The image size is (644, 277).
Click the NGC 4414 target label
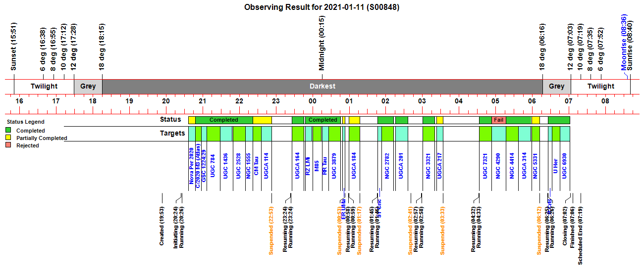(512, 165)
